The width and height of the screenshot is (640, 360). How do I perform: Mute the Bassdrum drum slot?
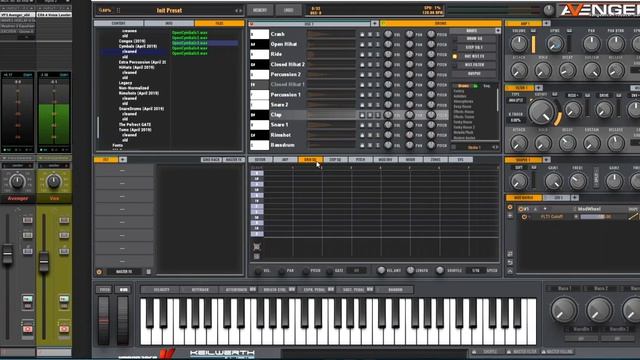click(x=370, y=145)
